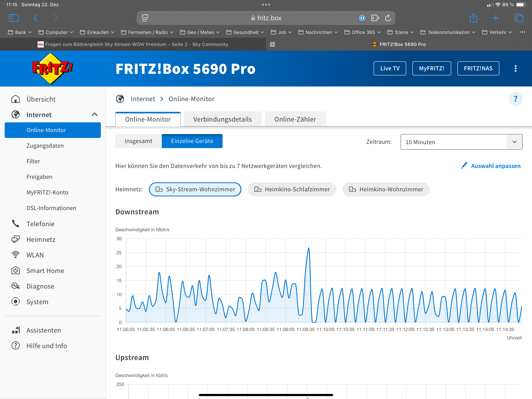Expand the Bank bookmarks folder

(x=20, y=32)
